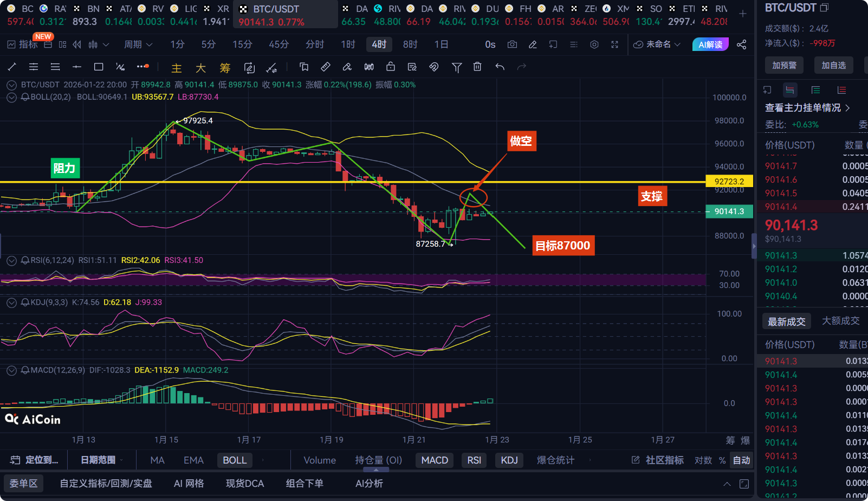Open the share icon next to AI解读
The height and width of the screenshot is (501, 868).
[x=741, y=44]
